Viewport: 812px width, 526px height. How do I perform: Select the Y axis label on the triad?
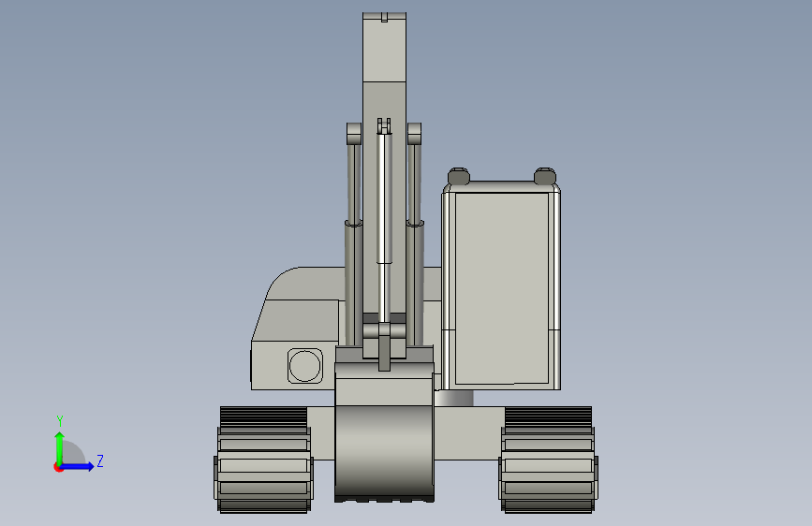tap(60, 421)
